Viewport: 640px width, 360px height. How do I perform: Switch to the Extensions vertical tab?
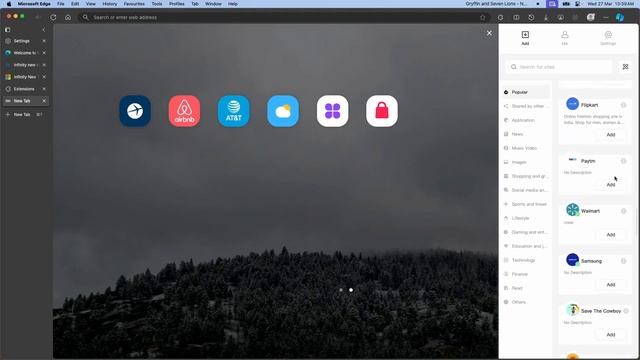[25, 89]
